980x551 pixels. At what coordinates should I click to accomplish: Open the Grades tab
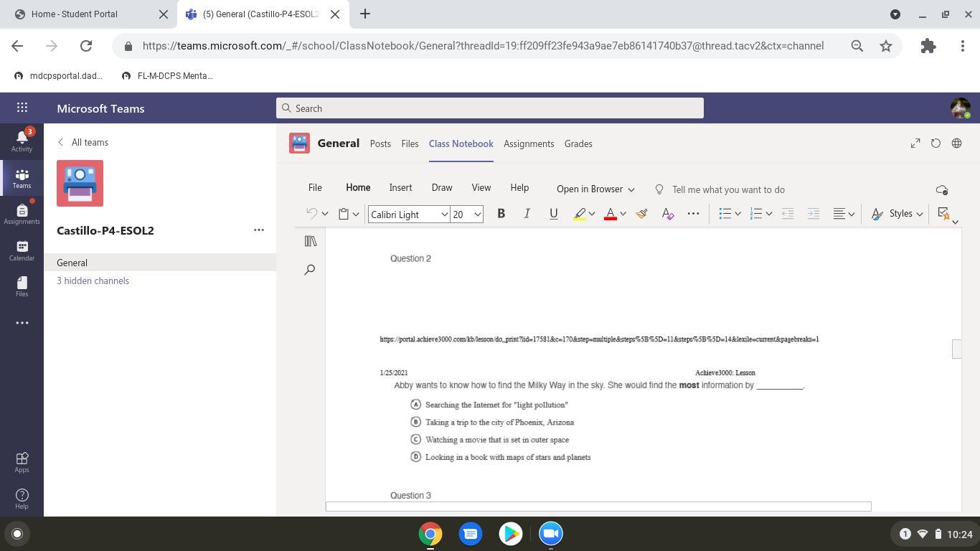[578, 143]
